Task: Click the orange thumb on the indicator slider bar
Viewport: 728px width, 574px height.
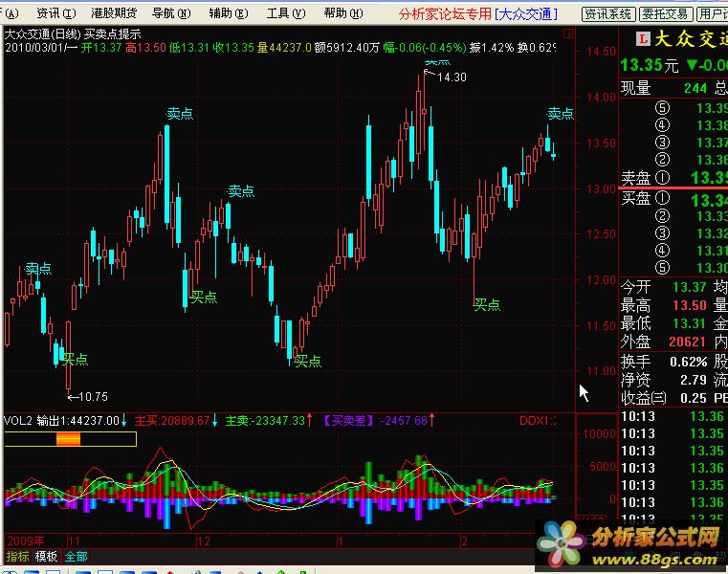Action: click(x=68, y=439)
